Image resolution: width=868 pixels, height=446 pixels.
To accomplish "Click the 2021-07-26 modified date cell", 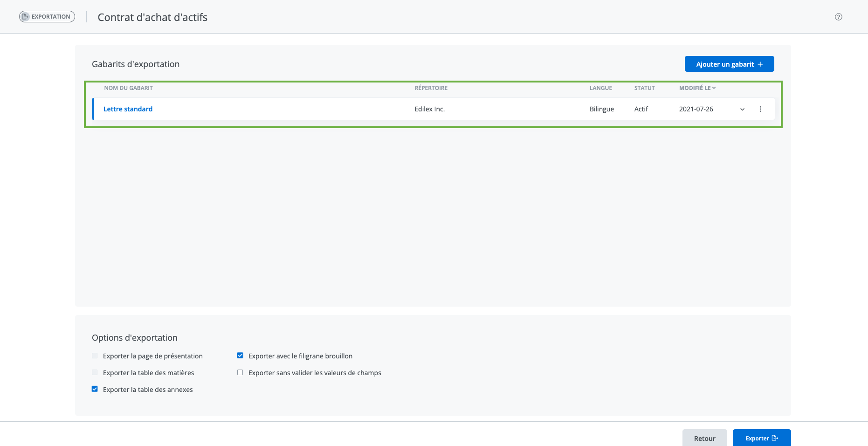I will [x=696, y=109].
